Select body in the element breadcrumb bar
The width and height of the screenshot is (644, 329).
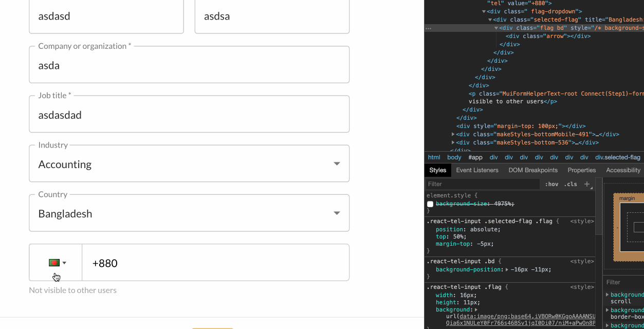point(454,157)
